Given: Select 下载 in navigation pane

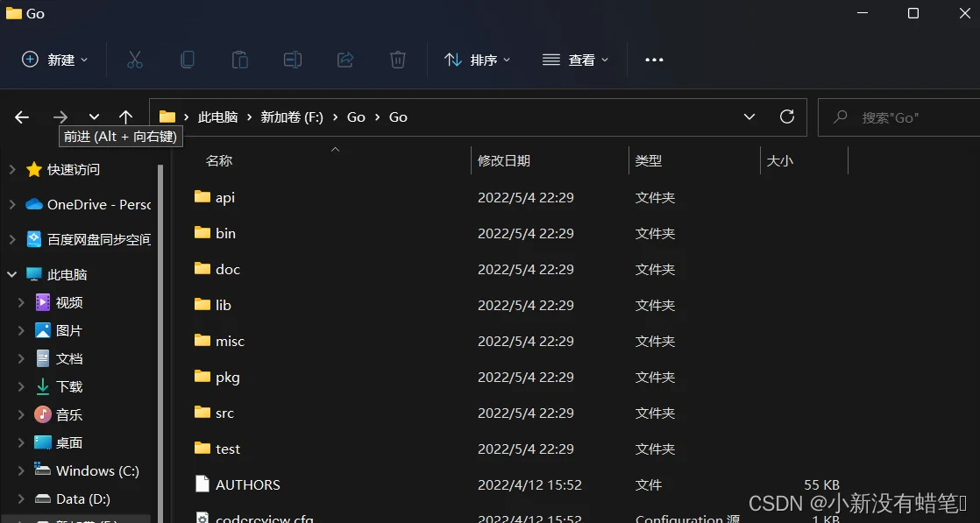Looking at the screenshot, I should tap(68, 387).
